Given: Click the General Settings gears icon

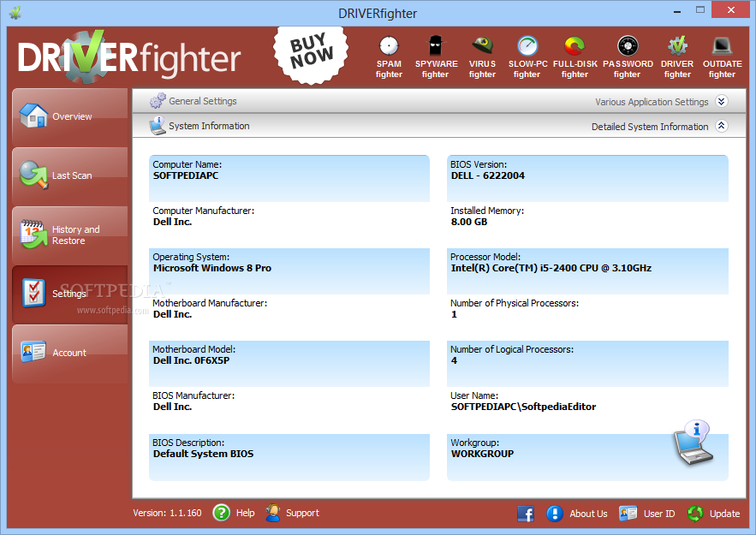Looking at the screenshot, I should point(158,101).
